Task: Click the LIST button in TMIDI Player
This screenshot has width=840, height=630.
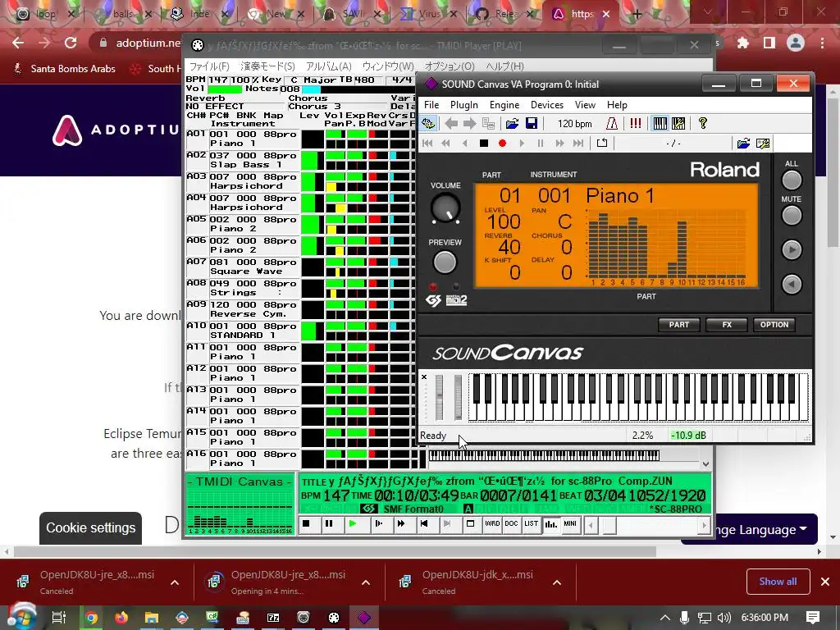Action: [x=531, y=524]
